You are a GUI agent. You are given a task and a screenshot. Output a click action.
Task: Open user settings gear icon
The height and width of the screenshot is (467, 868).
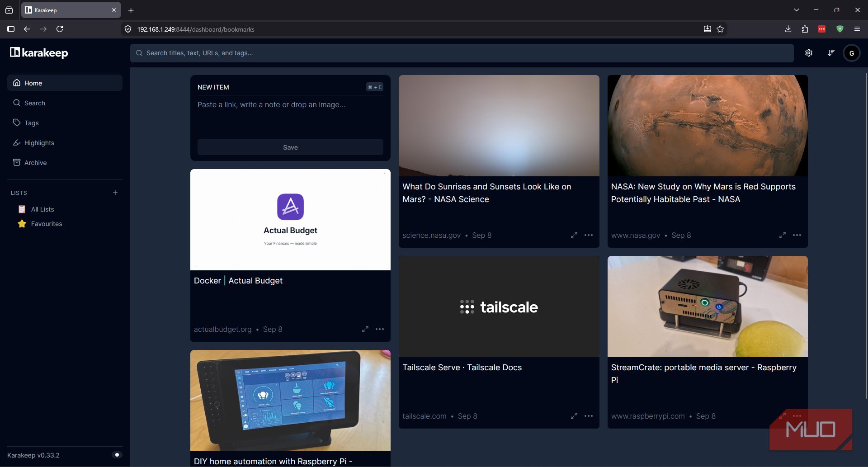tap(809, 53)
